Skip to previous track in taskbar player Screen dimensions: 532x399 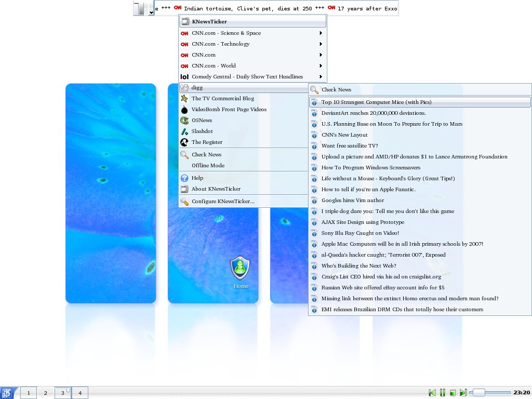[432, 393]
